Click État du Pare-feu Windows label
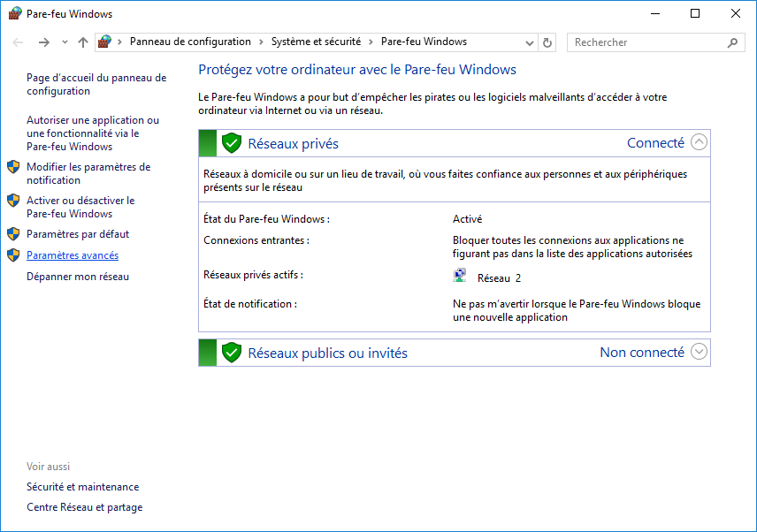This screenshot has width=757, height=532. click(266, 219)
